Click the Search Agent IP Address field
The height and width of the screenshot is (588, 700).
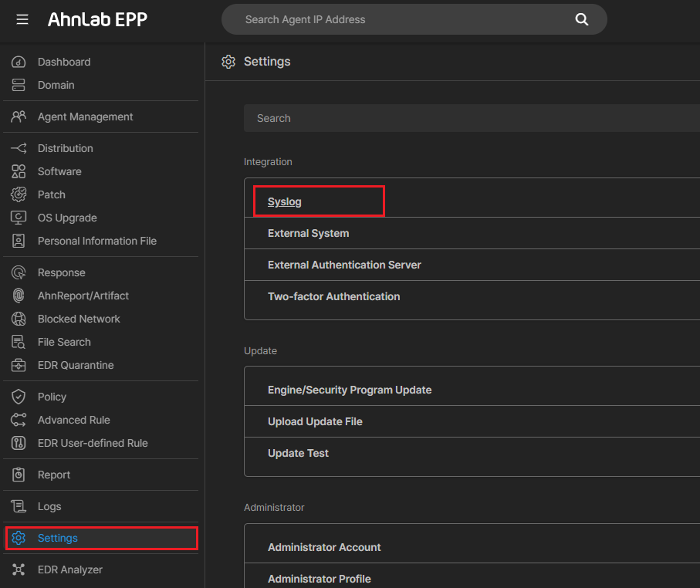coord(414,19)
